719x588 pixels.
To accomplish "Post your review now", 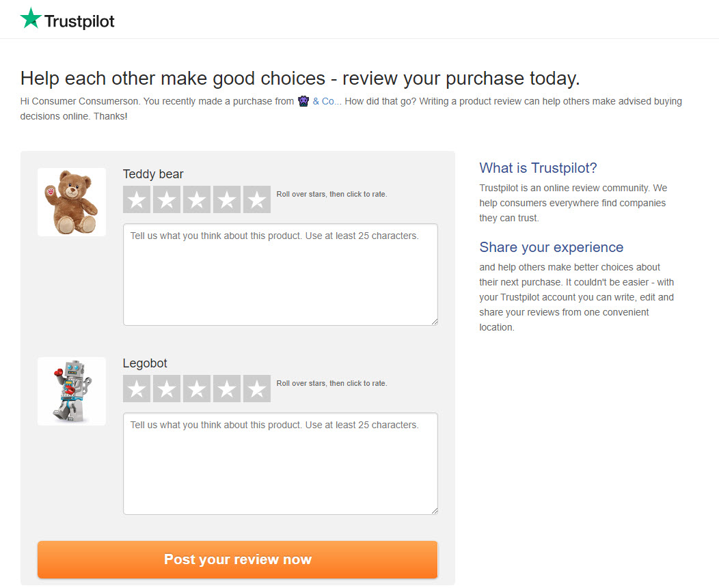I will pyautogui.click(x=238, y=559).
